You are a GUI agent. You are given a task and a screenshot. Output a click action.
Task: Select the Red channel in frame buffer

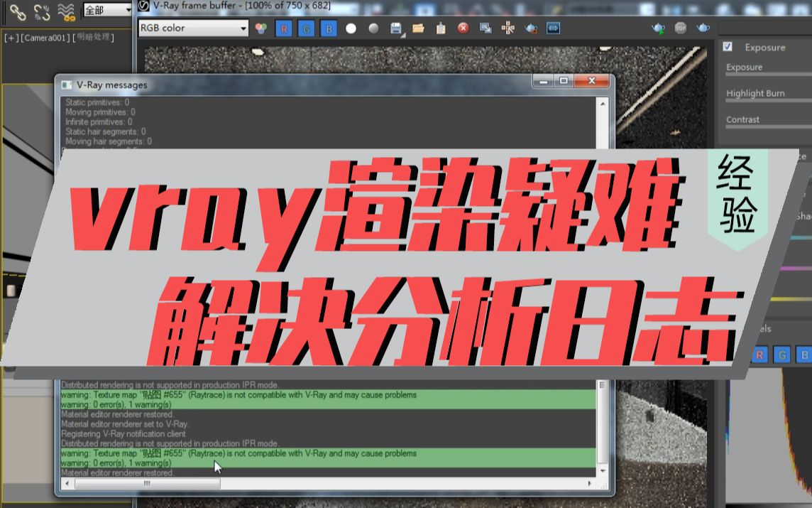(x=284, y=28)
